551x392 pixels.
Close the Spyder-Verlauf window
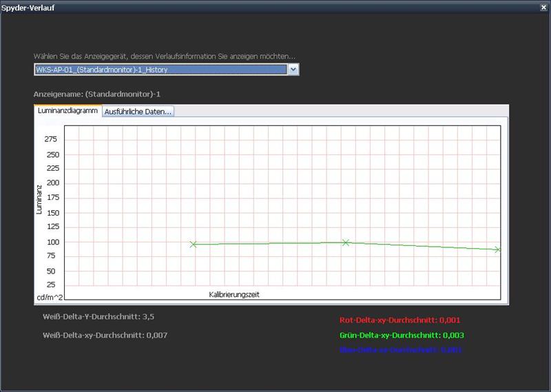point(543,8)
